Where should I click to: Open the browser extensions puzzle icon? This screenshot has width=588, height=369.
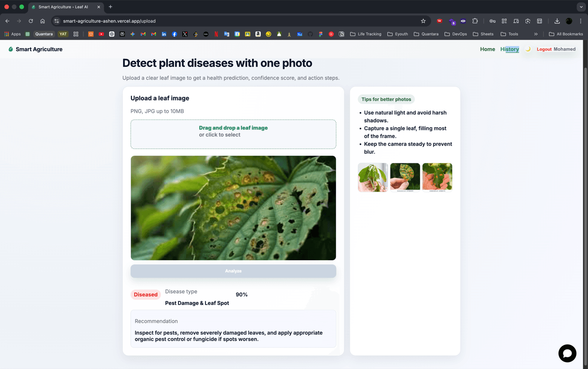tap(475, 21)
